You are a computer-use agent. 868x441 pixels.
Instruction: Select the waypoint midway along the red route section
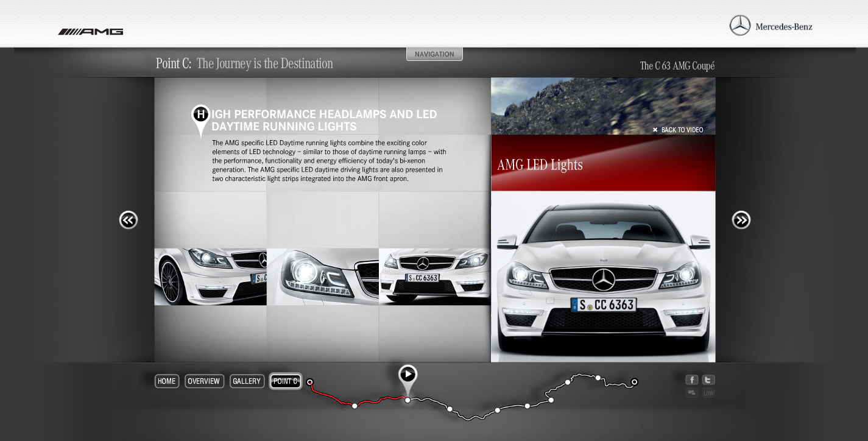(x=355, y=406)
